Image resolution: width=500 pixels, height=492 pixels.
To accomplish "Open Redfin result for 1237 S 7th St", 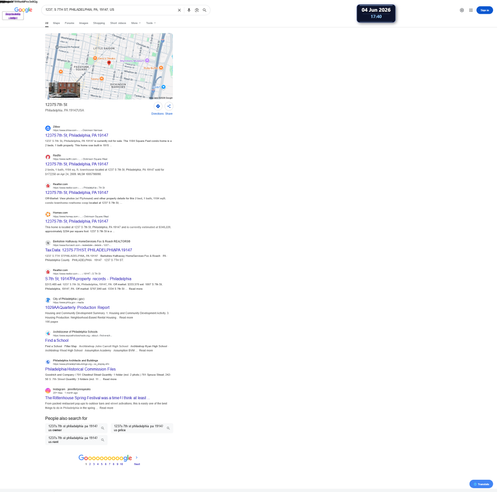I will tap(77, 165).
